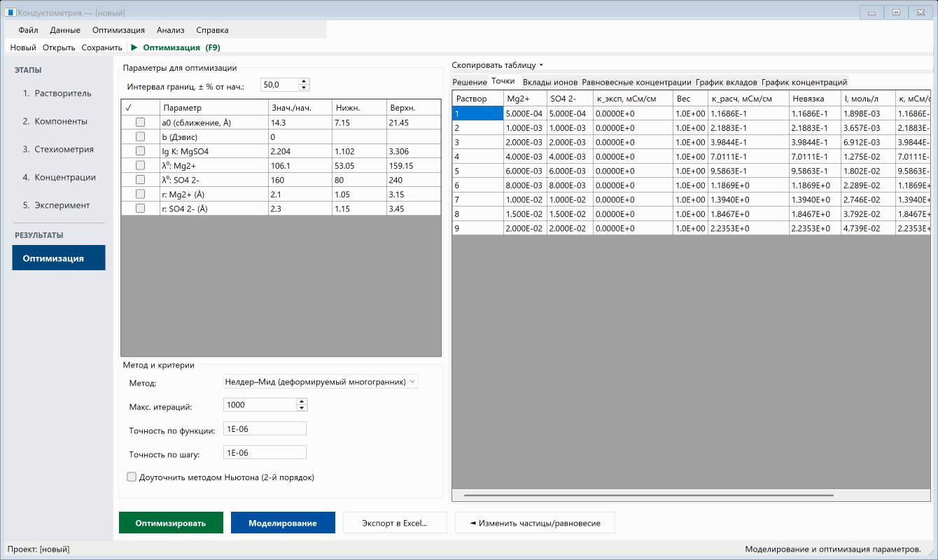The width and height of the screenshot is (938, 560).
Task: Switch to the График вкладов tab
Action: pos(727,83)
